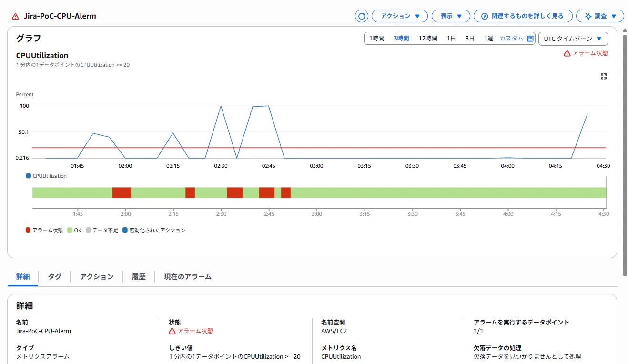This screenshot has width=628, height=364.
Task: Click the 03:00 label on graph axis
Action: click(316, 166)
